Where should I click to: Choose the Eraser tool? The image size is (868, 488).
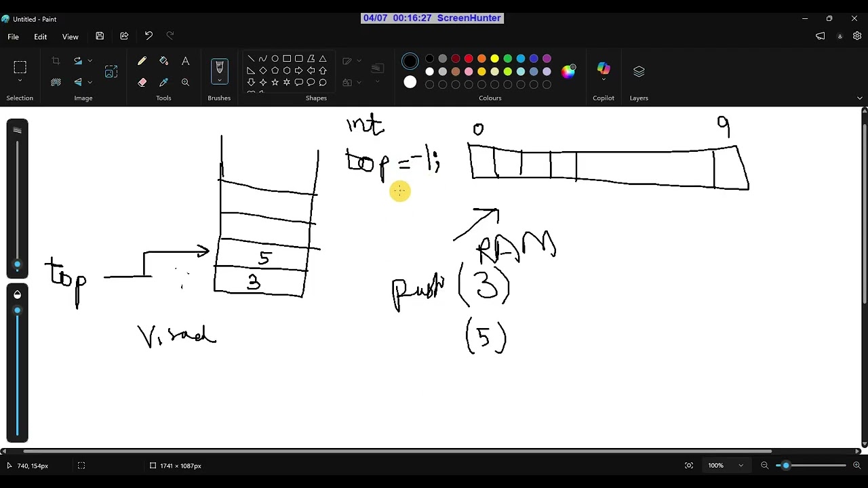tap(142, 82)
